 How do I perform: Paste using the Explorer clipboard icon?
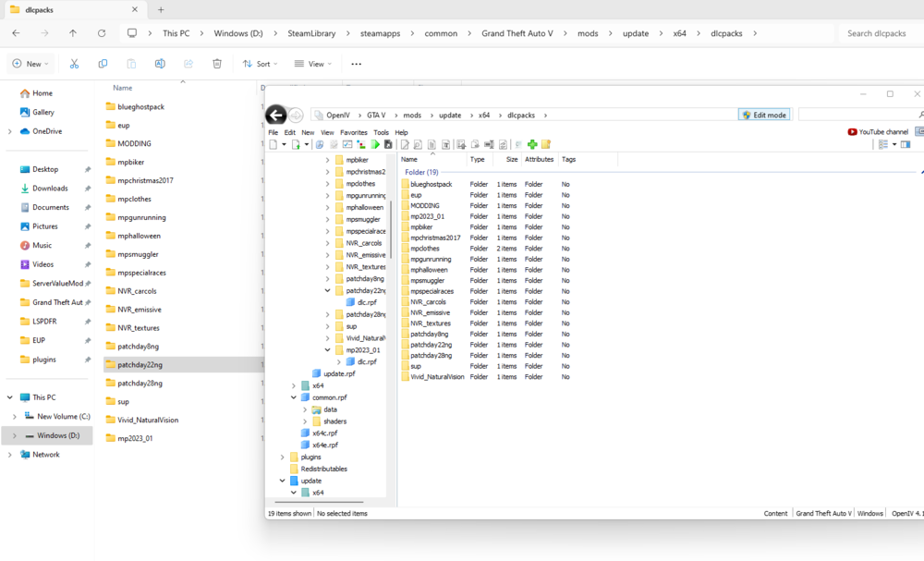pyautogui.click(x=131, y=63)
